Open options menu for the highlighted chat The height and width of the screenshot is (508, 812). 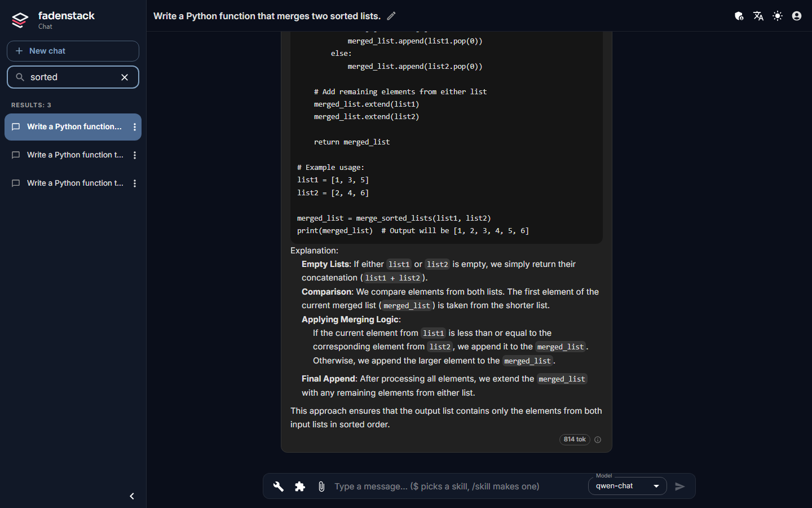(x=135, y=127)
